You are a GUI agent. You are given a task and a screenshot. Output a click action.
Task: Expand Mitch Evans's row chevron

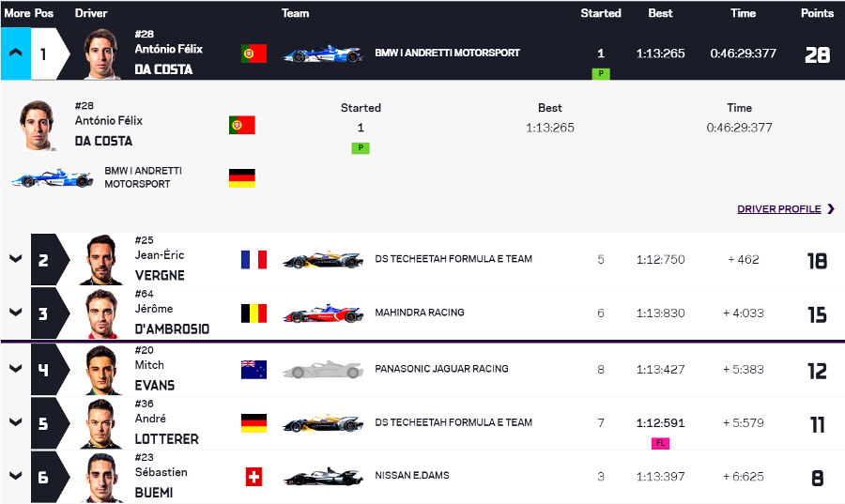15,370
